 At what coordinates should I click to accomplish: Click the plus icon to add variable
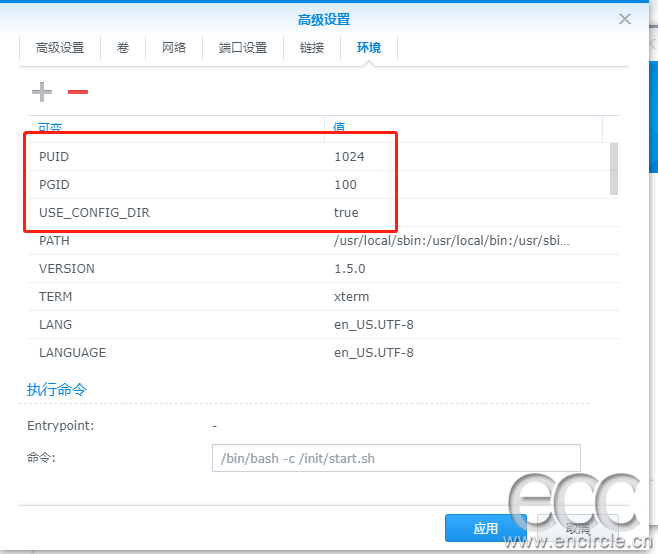pyautogui.click(x=41, y=92)
